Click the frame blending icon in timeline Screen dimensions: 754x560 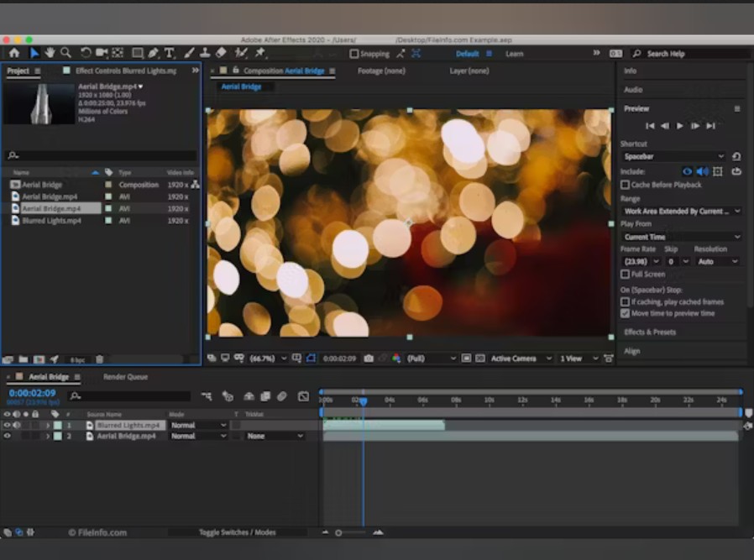coord(265,396)
